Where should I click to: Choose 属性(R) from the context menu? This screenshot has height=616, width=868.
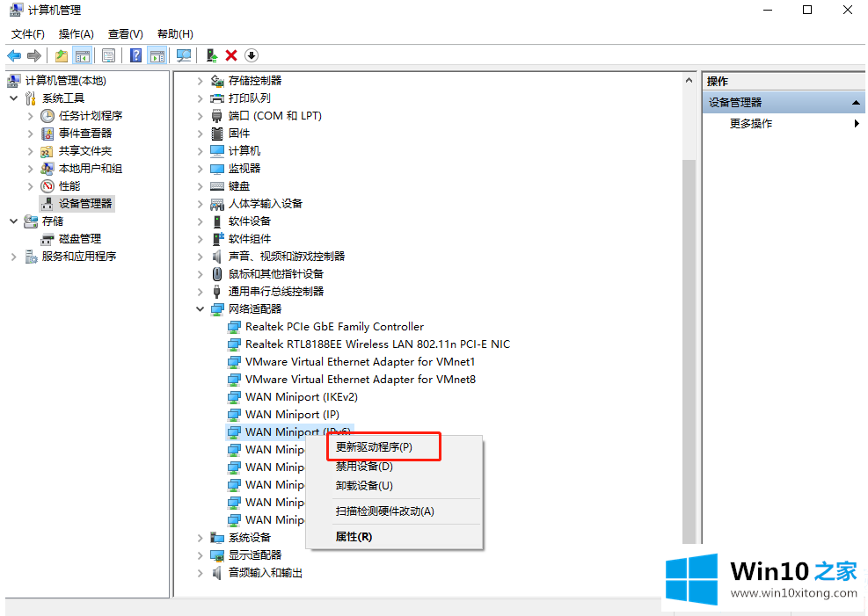(354, 537)
